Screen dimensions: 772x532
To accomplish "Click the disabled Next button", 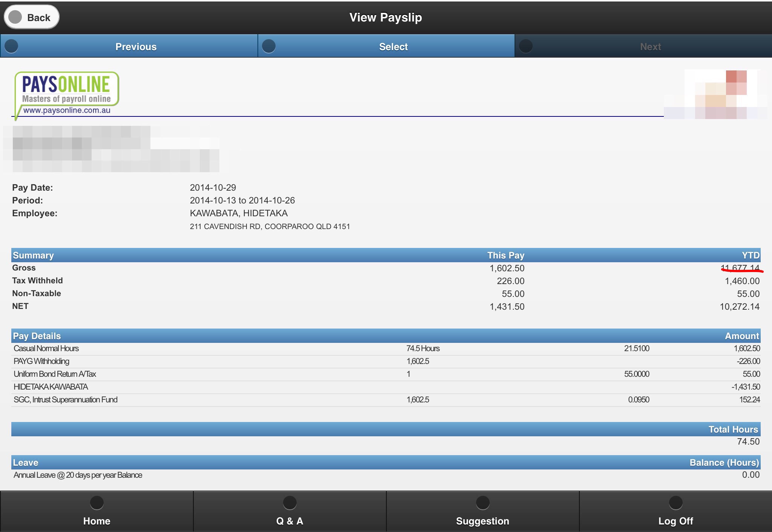I will coord(650,47).
